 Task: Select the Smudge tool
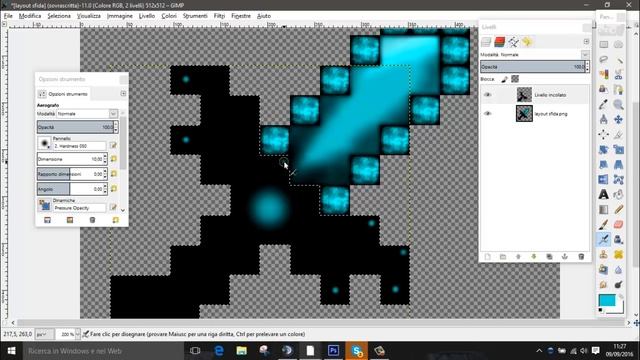pyautogui.click(x=604, y=284)
